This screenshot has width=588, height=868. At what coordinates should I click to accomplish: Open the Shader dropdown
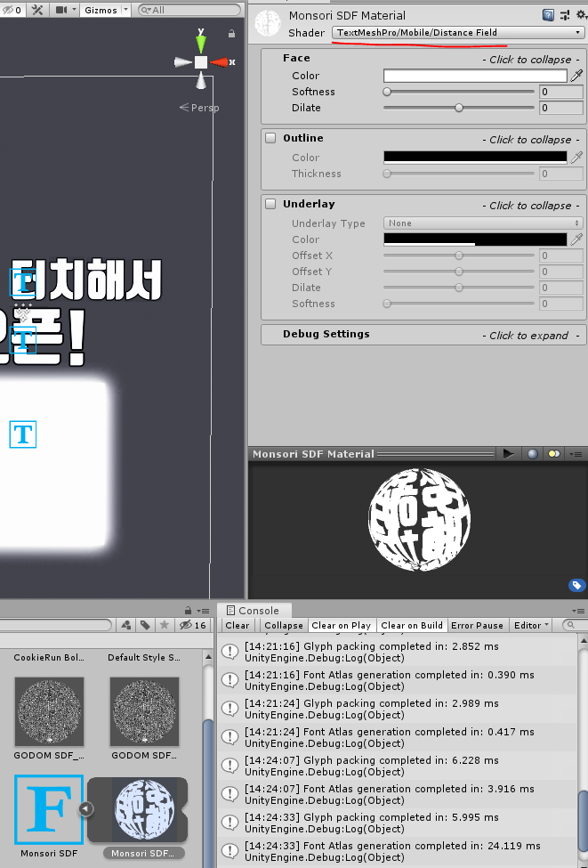click(x=458, y=33)
